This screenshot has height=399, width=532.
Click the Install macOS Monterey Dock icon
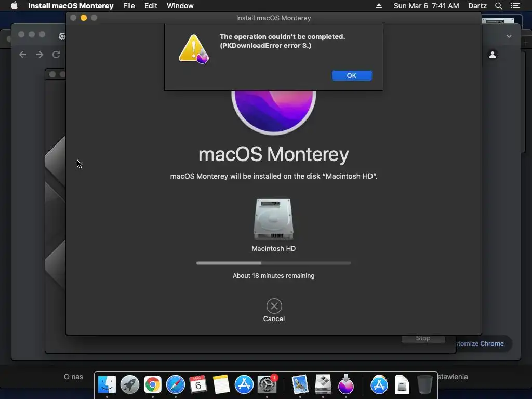pyautogui.click(x=345, y=384)
